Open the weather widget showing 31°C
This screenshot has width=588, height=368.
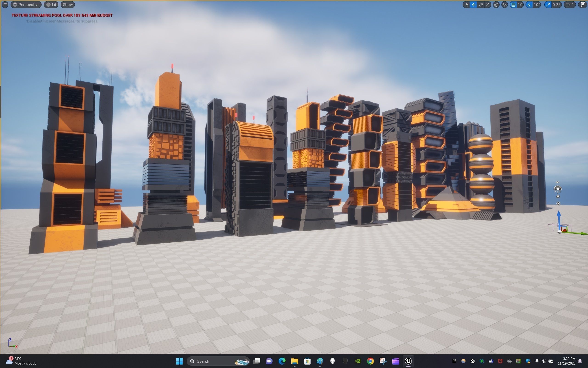(x=21, y=361)
